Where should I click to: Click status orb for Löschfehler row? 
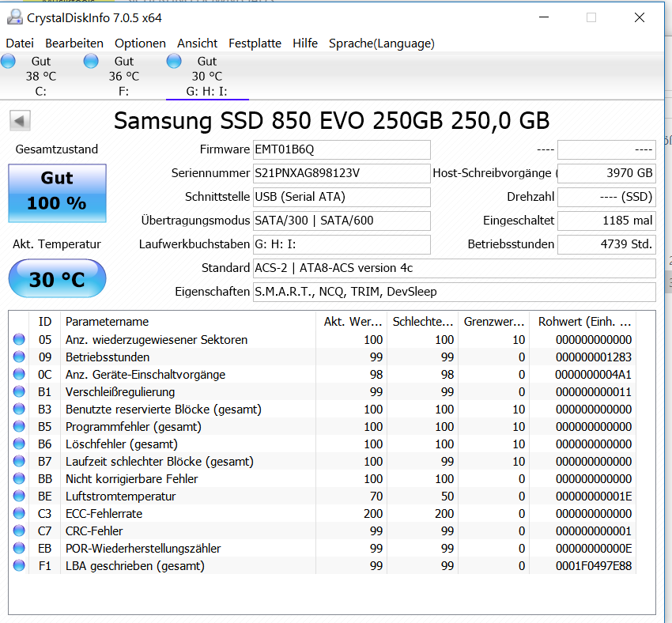19,444
